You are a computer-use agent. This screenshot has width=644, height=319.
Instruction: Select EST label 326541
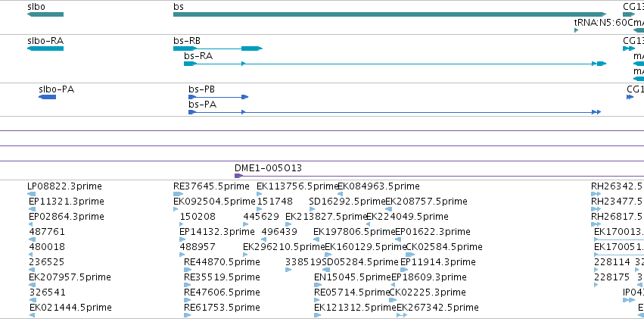pyautogui.click(x=47, y=292)
